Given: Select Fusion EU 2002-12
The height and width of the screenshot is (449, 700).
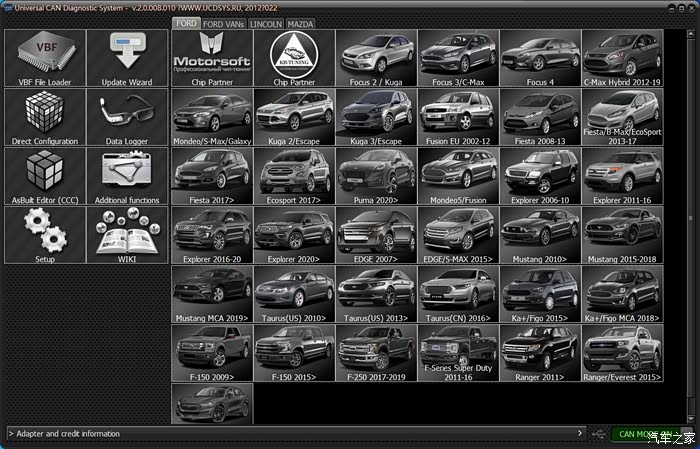Looking at the screenshot, I should pyautogui.click(x=458, y=117).
